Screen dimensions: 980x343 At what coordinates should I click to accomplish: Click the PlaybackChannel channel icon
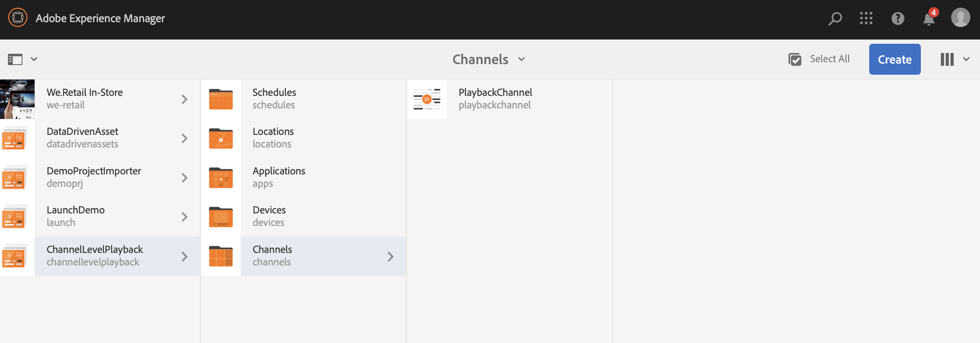427,99
